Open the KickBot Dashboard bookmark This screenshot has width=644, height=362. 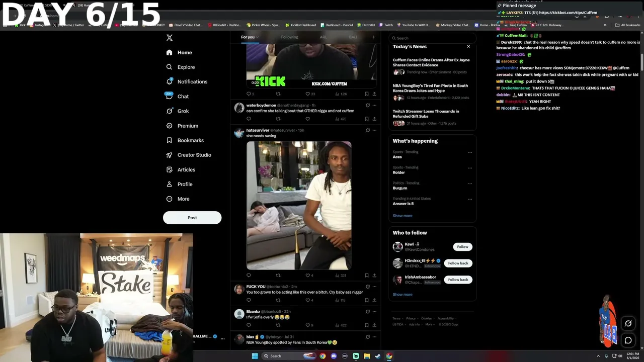pyautogui.click(x=301, y=25)
